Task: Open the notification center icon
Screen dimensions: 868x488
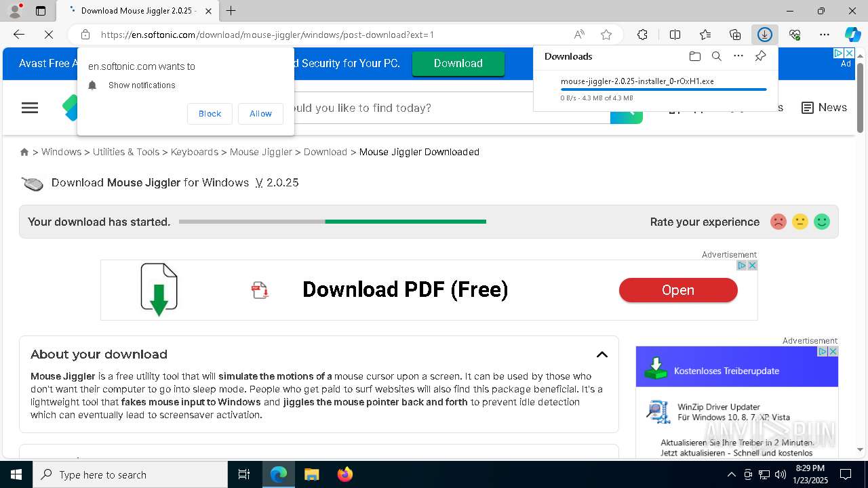Action: [846, 474]
